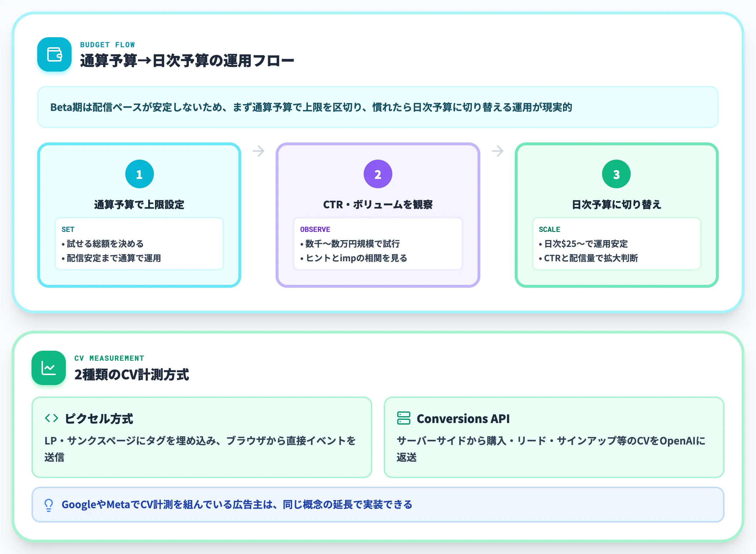Image resolution: width=756 pixels, height=554 pixels.
Task: Click the Conversions API description starting with サーバーサイド
Action: point(551,449)
